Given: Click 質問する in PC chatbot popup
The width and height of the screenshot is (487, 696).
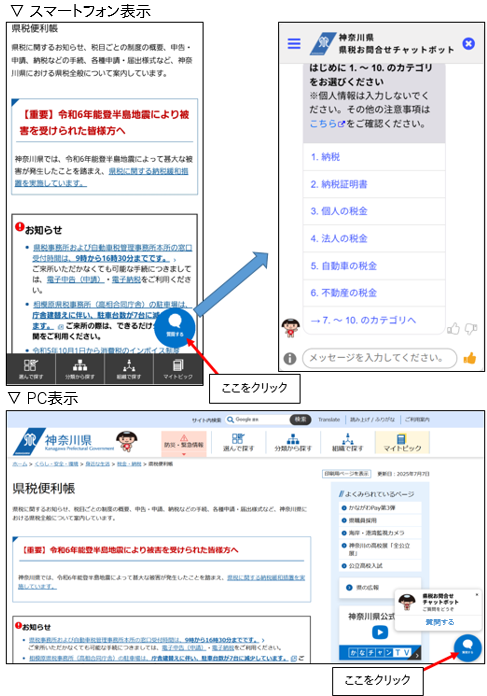Looking at the screenshot, I should tap(439, 622).
